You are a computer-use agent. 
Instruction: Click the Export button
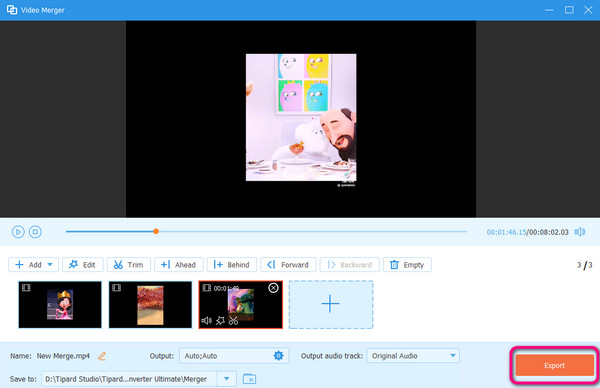554,365
